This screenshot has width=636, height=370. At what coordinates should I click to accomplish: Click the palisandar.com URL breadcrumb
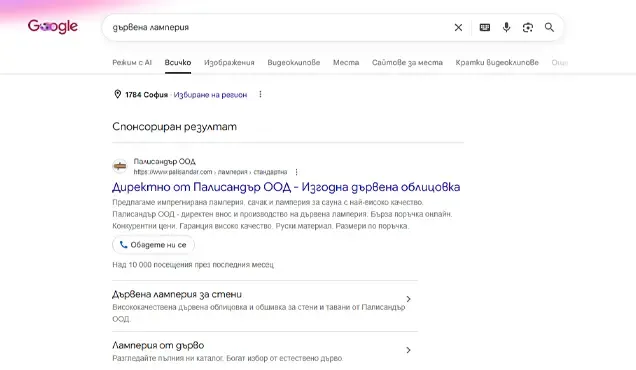(x=210, y=172)
